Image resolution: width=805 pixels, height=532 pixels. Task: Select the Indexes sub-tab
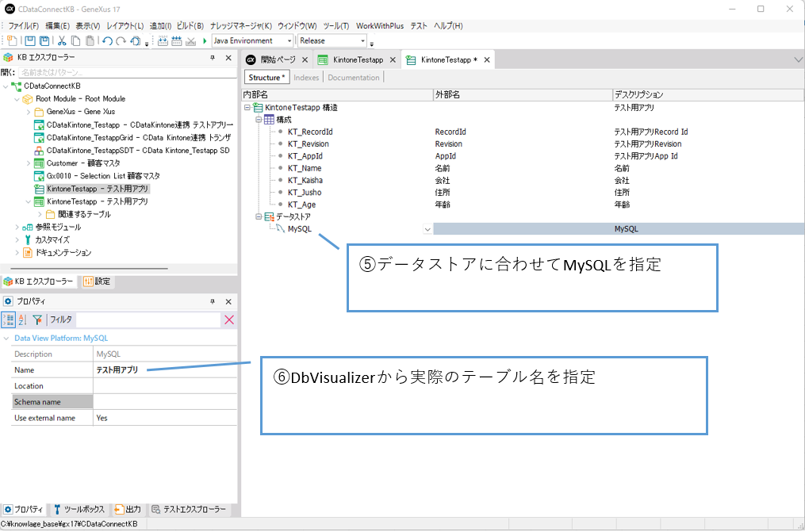click(x=306, y=78)
